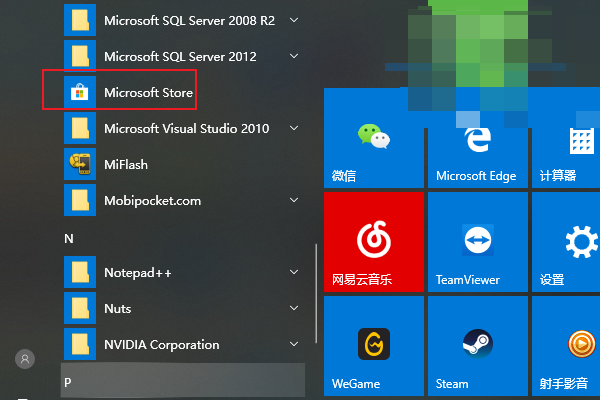Image resolution: width=600 pixels, height=400 pixels.
Task: Open the Calculator (计算器) tile
Action: [566, 138]
